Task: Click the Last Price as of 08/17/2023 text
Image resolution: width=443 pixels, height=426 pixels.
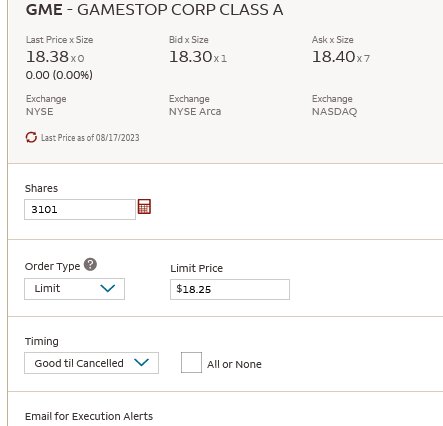Action: tap(90, 138)
